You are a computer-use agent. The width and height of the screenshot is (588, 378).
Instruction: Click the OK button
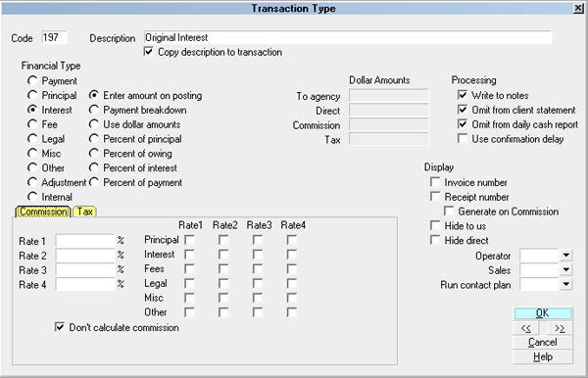543,312
